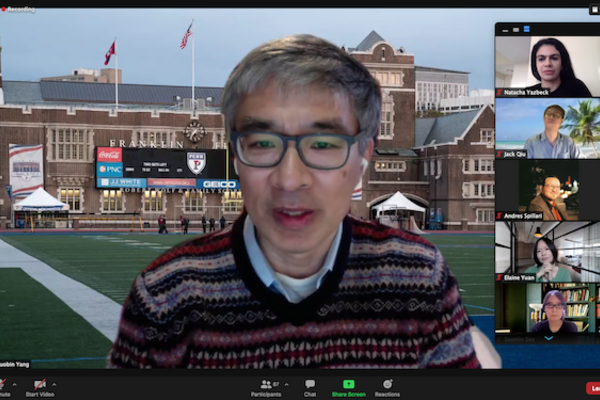Open the Participants panel
The height and width of the screenshot is (400, 600).
pyautogui.click(x=266, y=388)
